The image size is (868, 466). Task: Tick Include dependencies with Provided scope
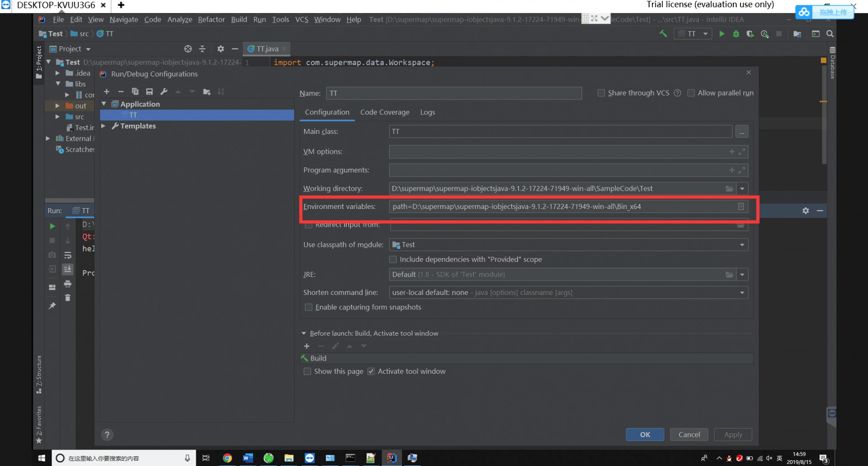pyautogui.click(x=392, y=259)
